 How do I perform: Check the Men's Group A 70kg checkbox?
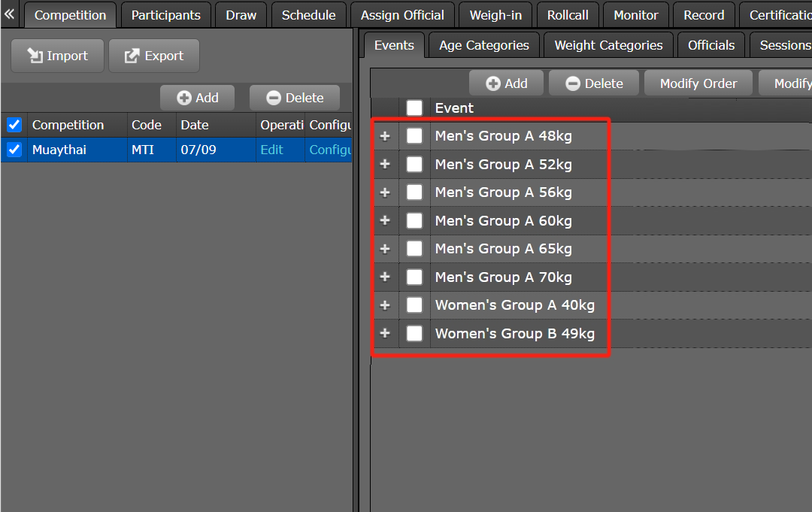(x=414, y=277)
